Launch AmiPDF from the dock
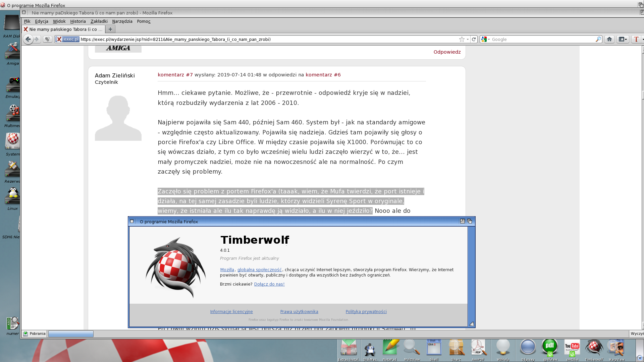Screen dimensions: 644x362 point(478,350)
